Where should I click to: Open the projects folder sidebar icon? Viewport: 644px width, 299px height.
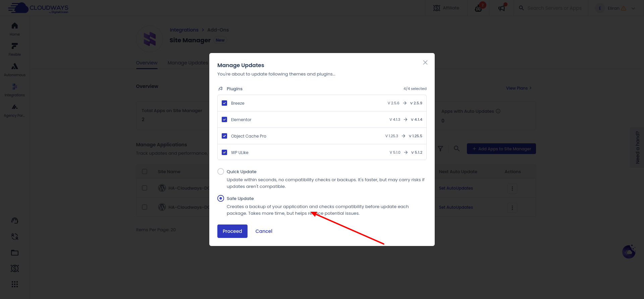15,253
